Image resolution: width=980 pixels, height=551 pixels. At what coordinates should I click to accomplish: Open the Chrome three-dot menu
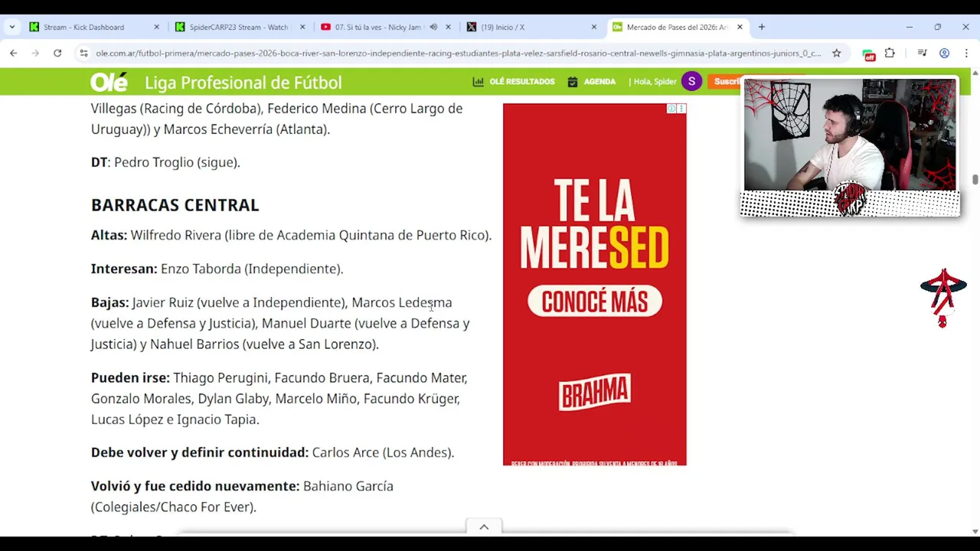[966, 53]
